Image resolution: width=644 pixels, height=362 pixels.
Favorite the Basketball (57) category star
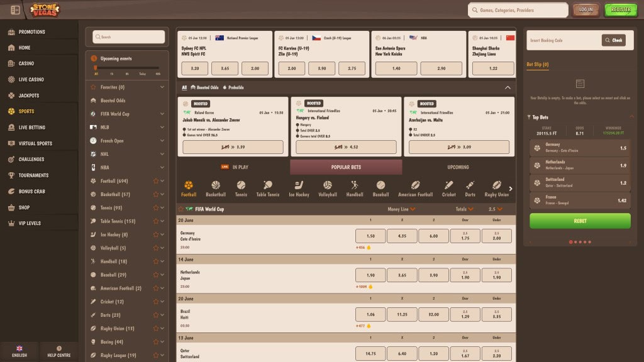pos(156,194)
